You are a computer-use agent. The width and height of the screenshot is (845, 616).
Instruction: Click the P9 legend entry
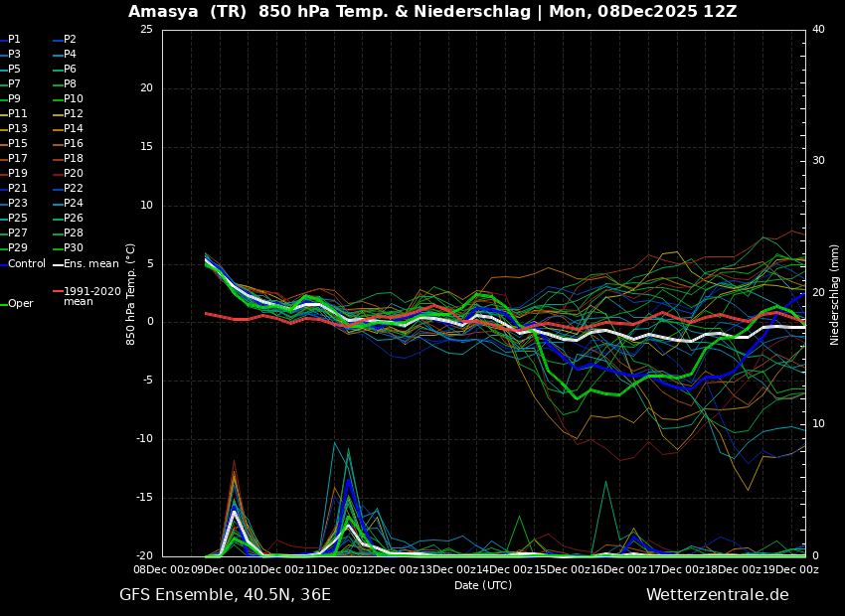pyautogui.click(x=10, y=99)
